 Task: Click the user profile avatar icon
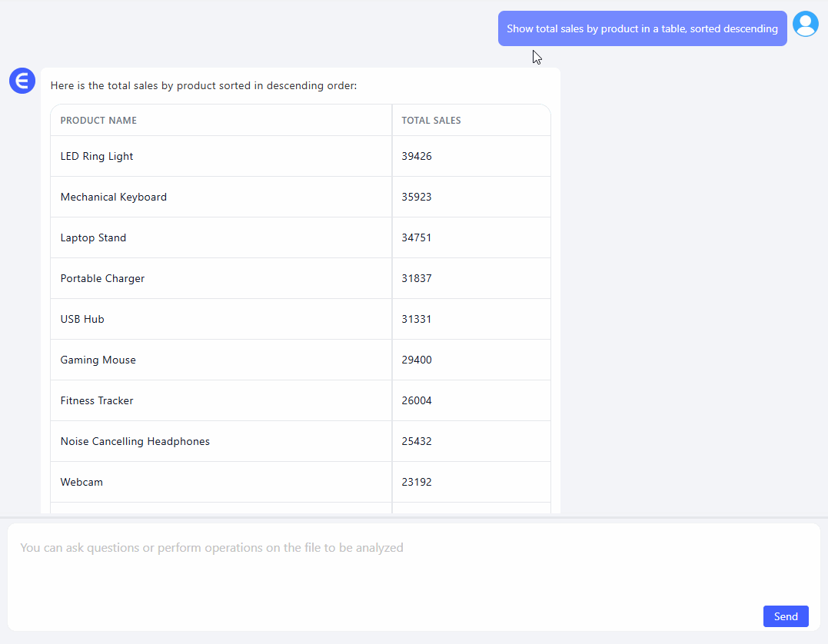tap(805, 25)
